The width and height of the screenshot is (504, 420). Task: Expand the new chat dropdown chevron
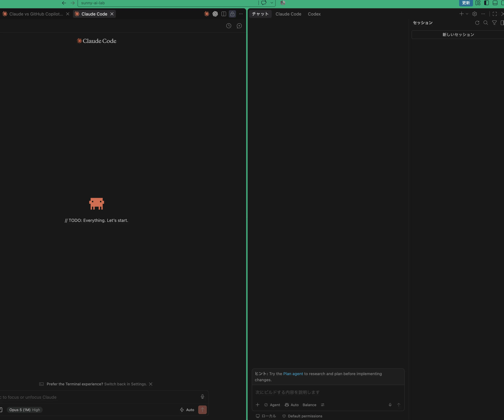pyautogui.click(x=467, y=14)
